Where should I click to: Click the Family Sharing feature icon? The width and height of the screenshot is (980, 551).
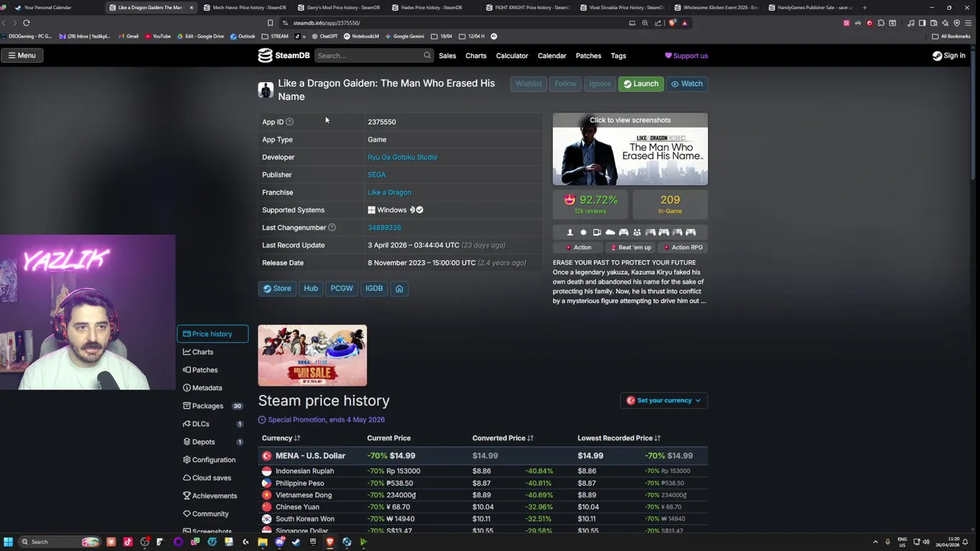pyautogui.click(x=637, y=232)
